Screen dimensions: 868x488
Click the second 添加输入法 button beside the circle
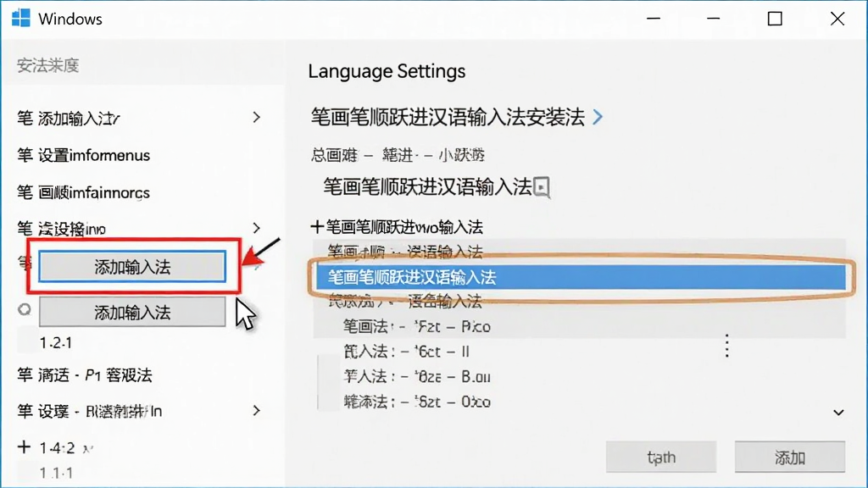click(x=132, y=313)
